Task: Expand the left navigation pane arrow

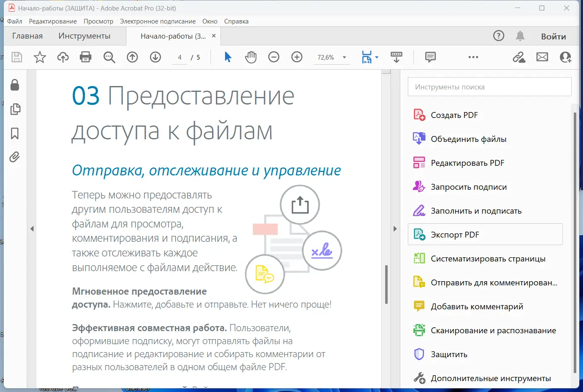Action: point(32,229)
